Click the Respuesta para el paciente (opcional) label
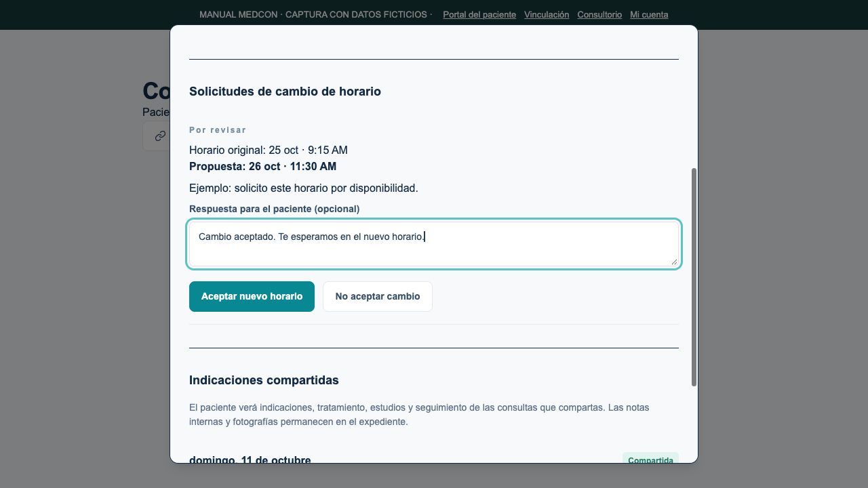Screen dimensions: 868x488 (x=275, y=209)
